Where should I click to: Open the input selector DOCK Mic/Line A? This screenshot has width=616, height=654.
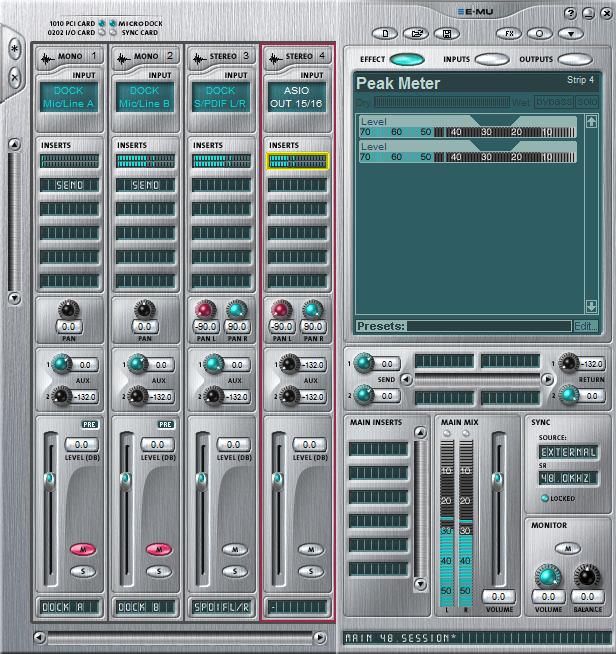point(69,97)
